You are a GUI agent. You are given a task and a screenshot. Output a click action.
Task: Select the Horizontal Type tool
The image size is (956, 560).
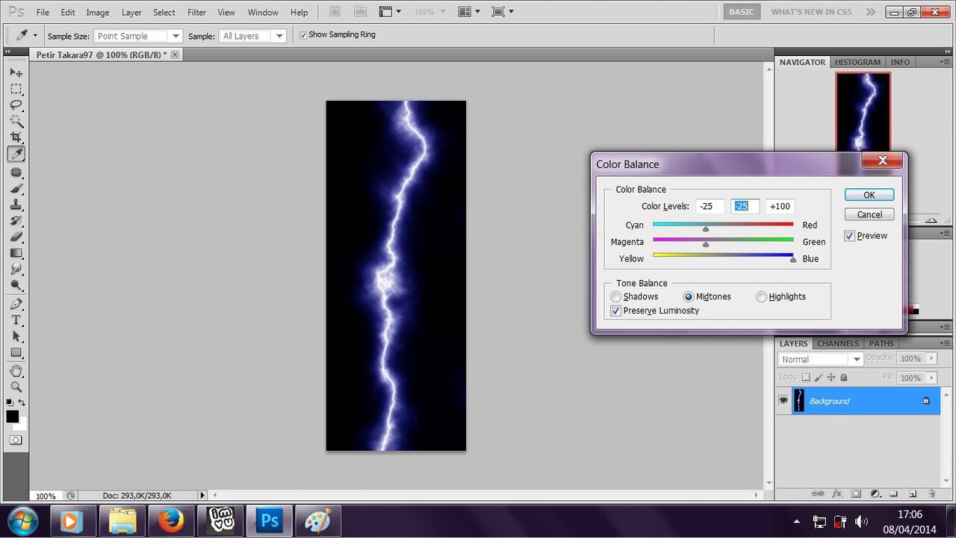16,320
